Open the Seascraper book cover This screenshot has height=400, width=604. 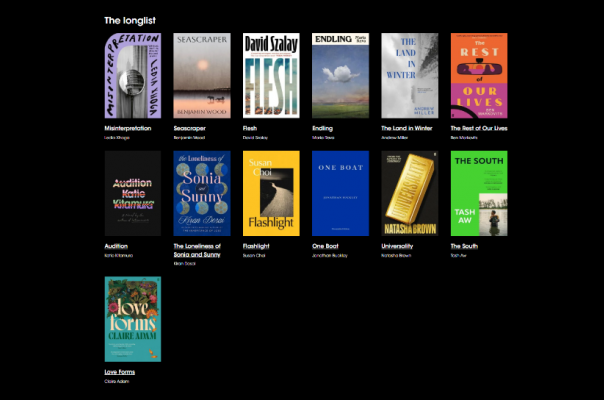202,76
